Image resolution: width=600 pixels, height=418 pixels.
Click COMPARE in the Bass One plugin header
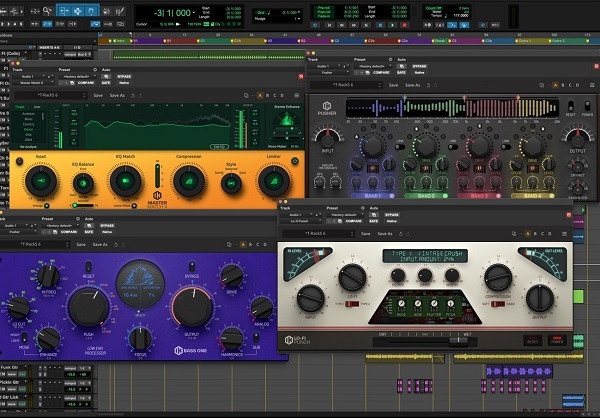pyautogui.click(x=69, y=232)
